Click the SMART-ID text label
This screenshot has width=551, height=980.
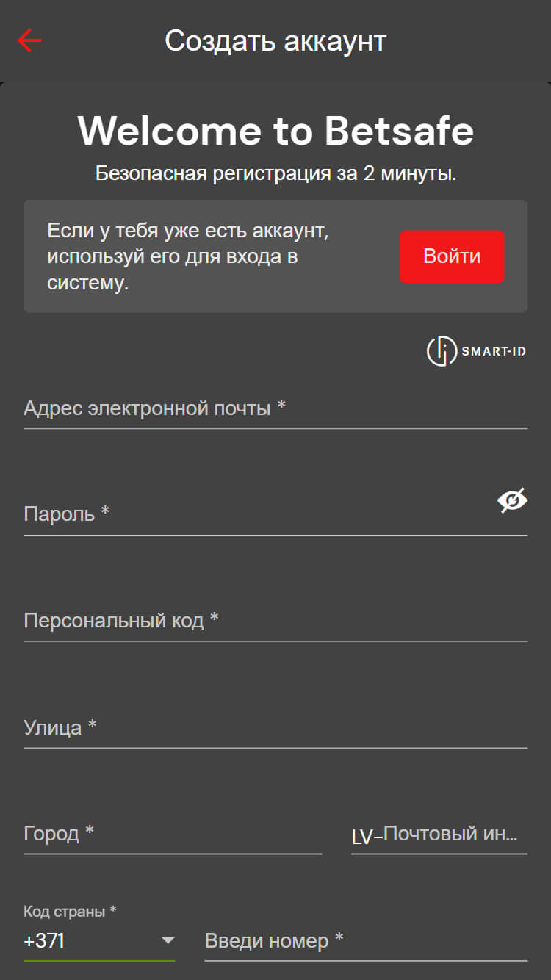coord(493,351)
